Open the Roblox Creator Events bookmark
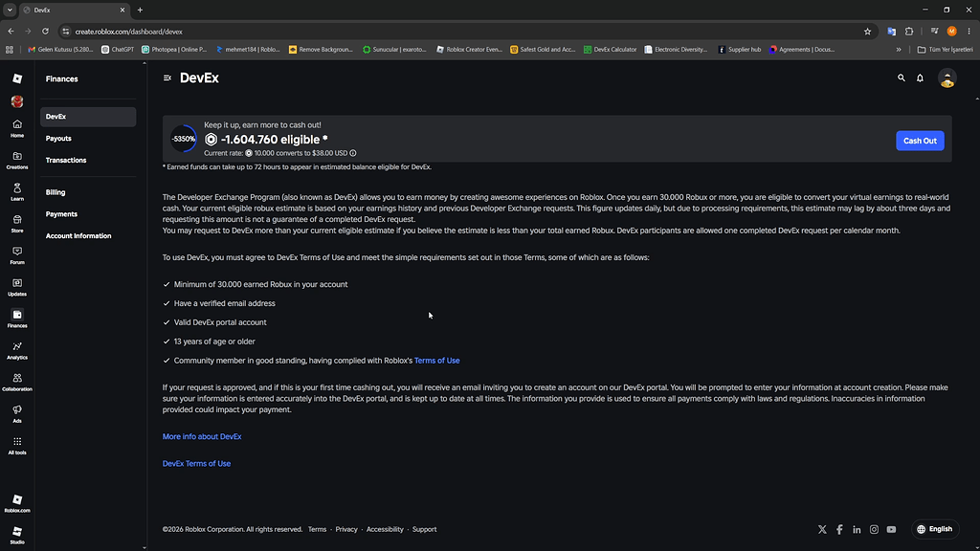Viewport: 980px width, 551px height. tap(469, 50)
